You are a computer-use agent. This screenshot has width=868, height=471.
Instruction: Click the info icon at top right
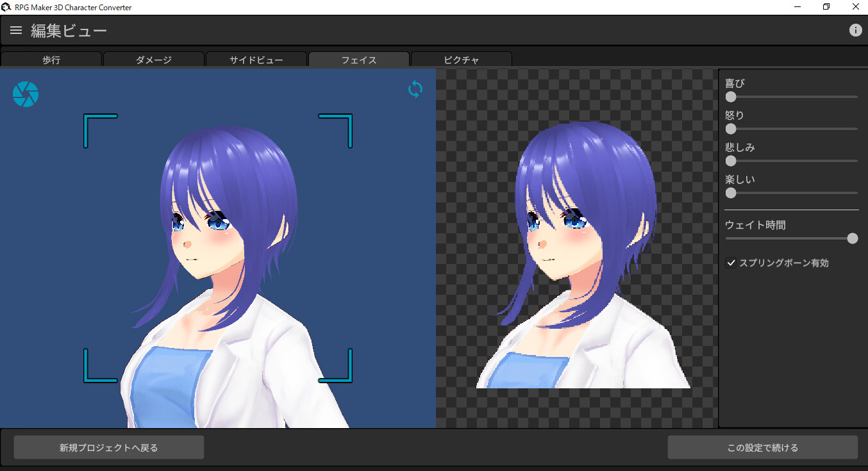coord(856,29)
